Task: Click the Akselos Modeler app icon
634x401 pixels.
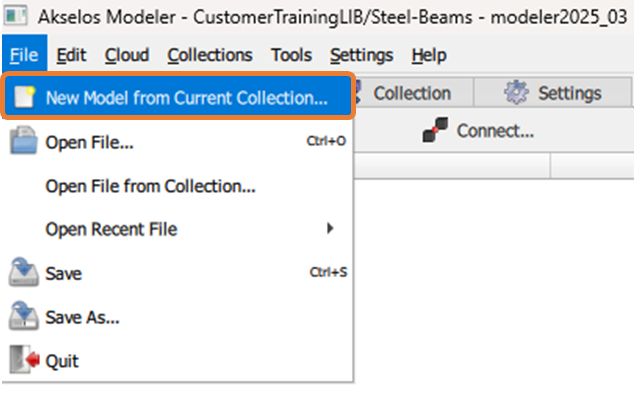Action: pyautogui.click(x=16, y=16)
